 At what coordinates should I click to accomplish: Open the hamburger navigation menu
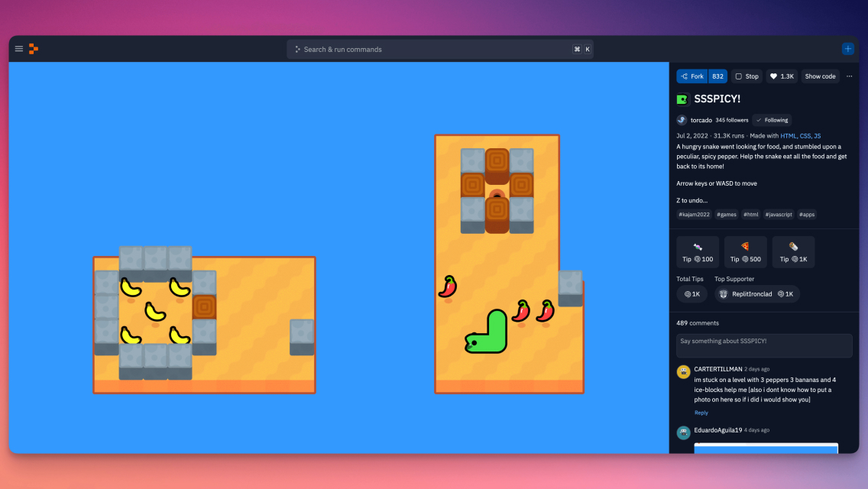(18, 48)
